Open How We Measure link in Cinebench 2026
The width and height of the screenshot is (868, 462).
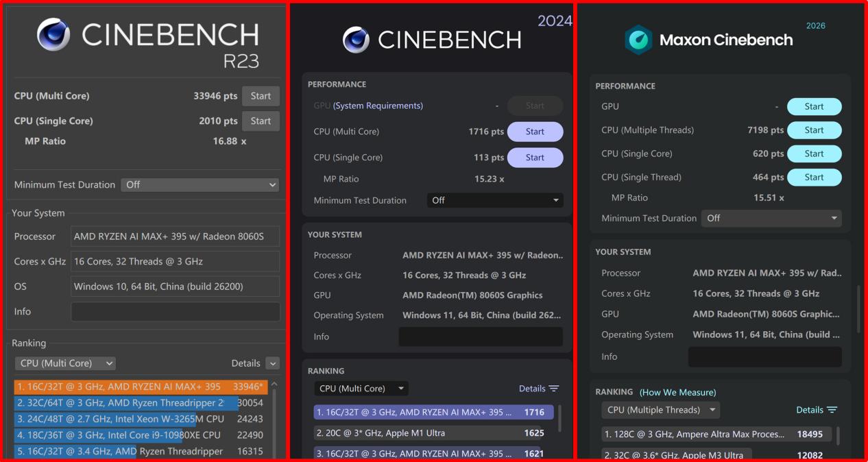pos(677,392)
